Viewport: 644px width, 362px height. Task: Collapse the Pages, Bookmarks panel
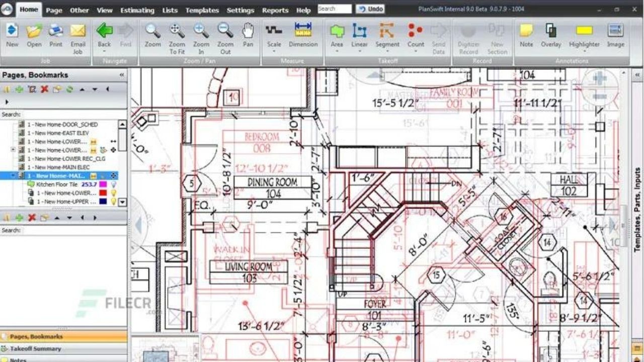click(121, 75)
